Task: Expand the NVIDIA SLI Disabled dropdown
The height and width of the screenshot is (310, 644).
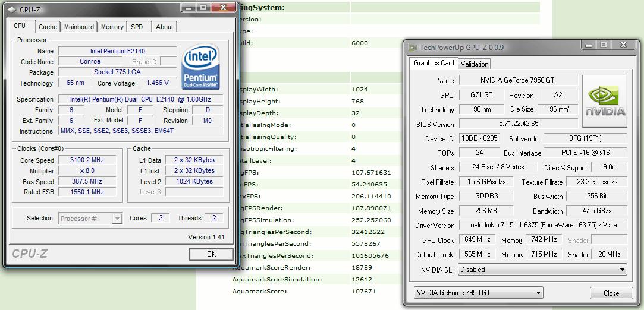Action: (543, 270)
